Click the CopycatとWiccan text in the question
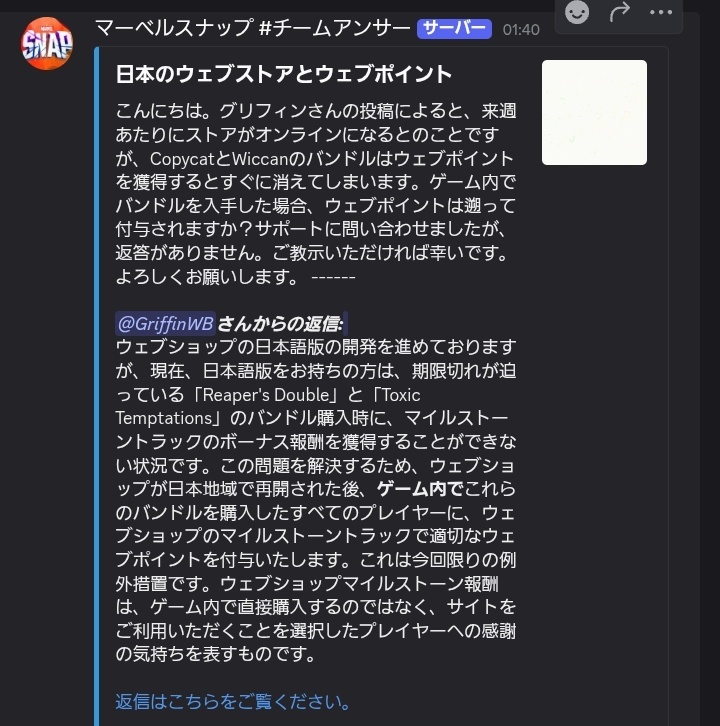 pyautogui.click(x=219, y=159)
